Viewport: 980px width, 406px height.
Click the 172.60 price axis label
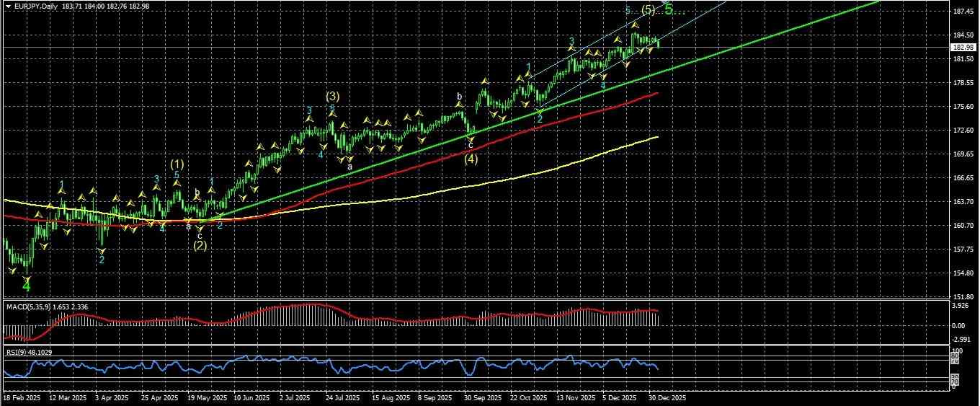click(963, 131)
